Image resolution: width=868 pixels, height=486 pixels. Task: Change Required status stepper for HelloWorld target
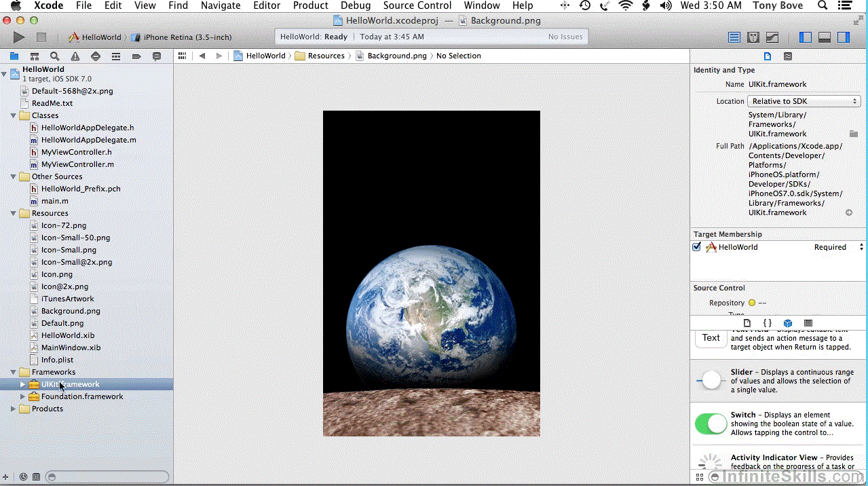(861, 247)
